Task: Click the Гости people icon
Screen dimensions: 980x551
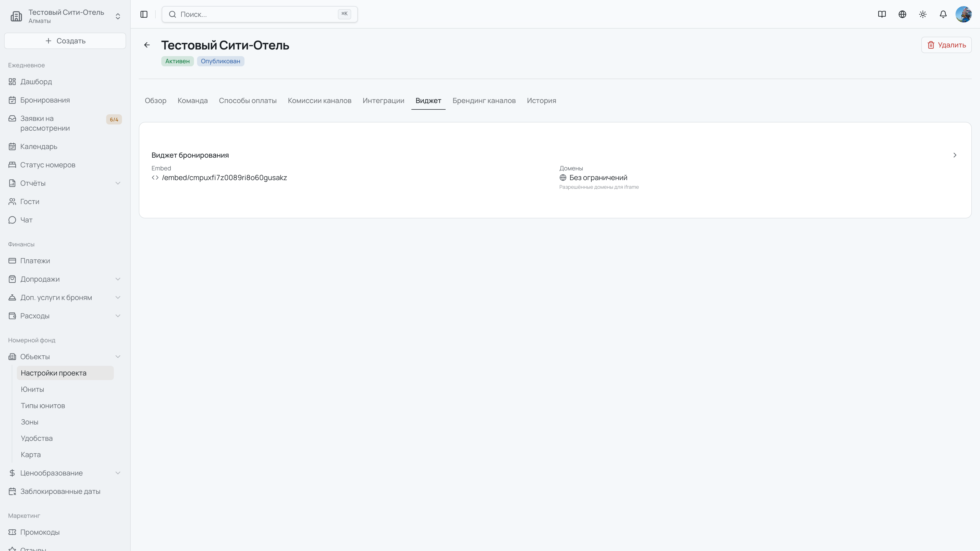Action: pyautogui.click(x=12, y=202)
